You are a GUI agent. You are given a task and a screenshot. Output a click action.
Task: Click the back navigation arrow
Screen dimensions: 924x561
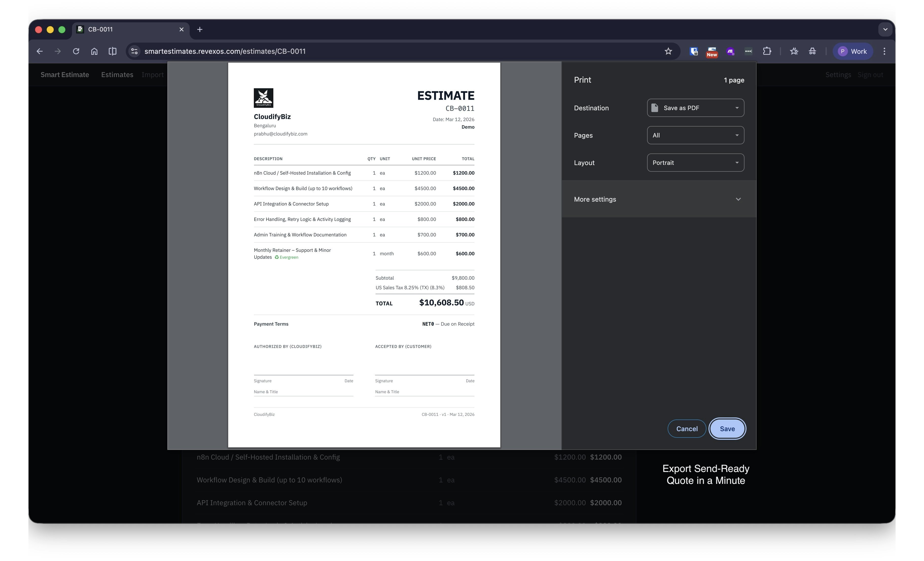39,51
